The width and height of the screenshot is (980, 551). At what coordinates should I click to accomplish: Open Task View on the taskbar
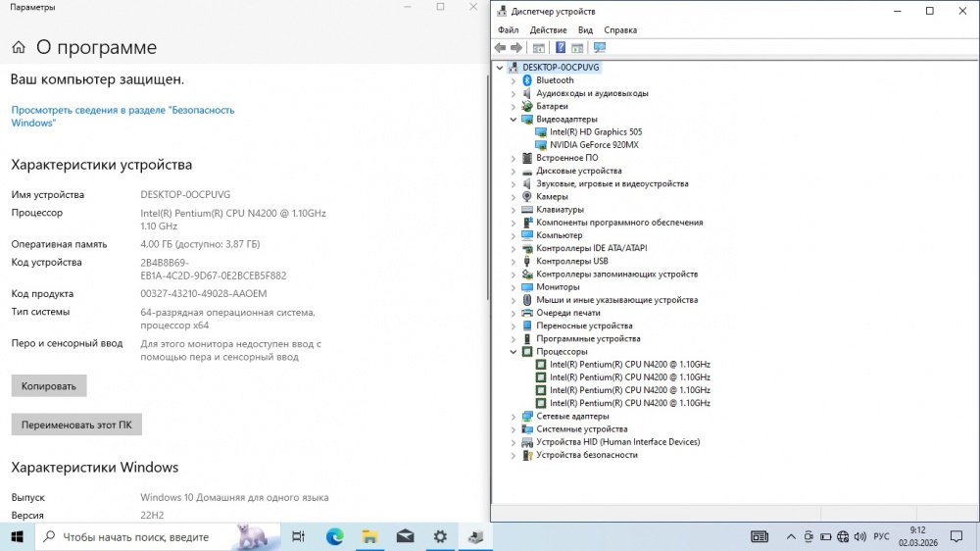299,536
